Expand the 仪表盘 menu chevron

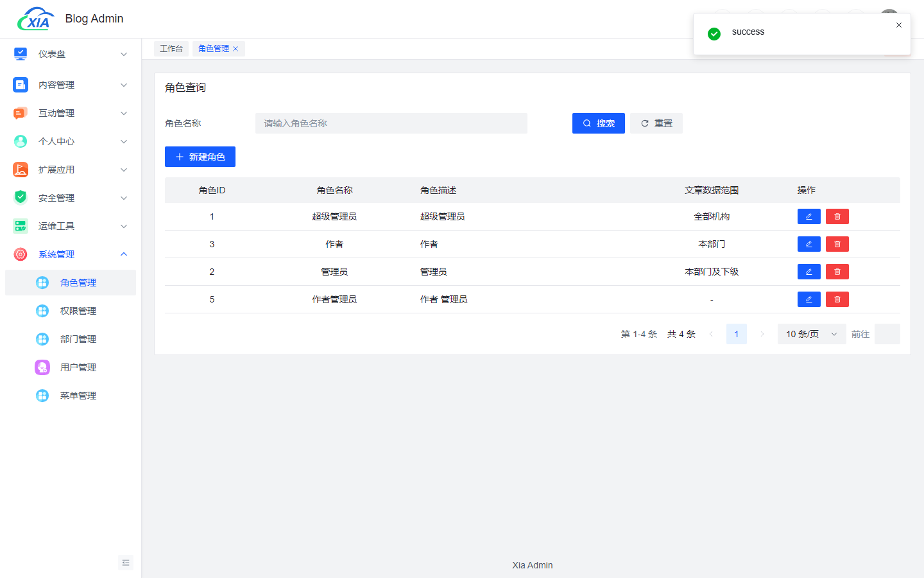pos(124,54)
